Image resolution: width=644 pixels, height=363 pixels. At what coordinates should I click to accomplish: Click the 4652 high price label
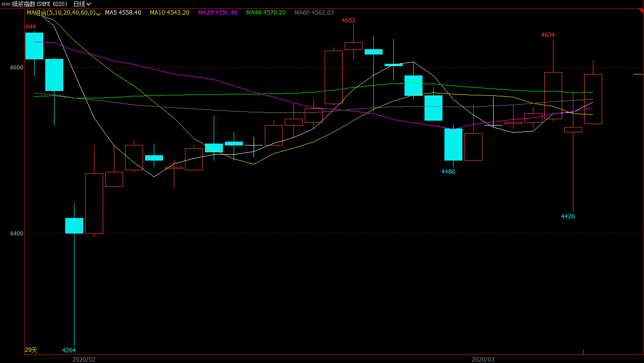click(349, 20)
